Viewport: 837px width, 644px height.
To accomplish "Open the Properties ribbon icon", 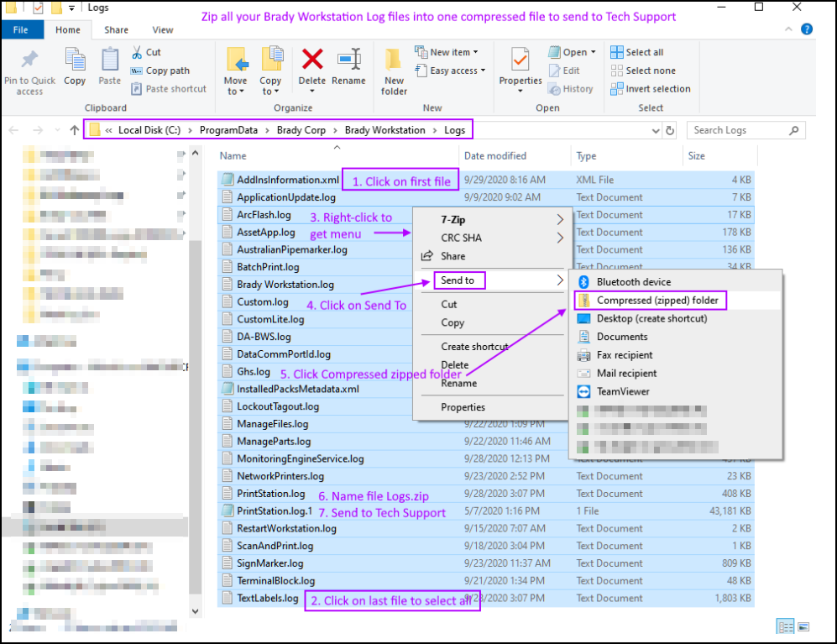I will click(x=521, y=61).
